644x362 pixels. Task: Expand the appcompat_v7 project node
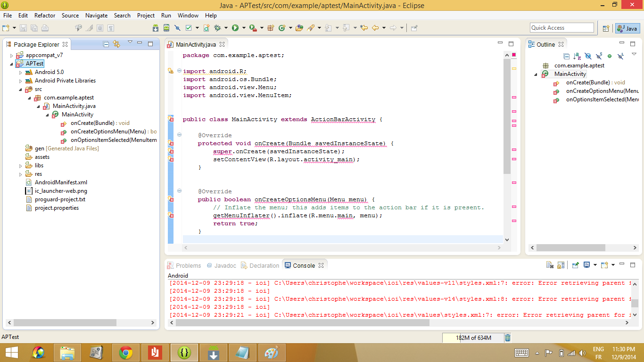point(12,55)
